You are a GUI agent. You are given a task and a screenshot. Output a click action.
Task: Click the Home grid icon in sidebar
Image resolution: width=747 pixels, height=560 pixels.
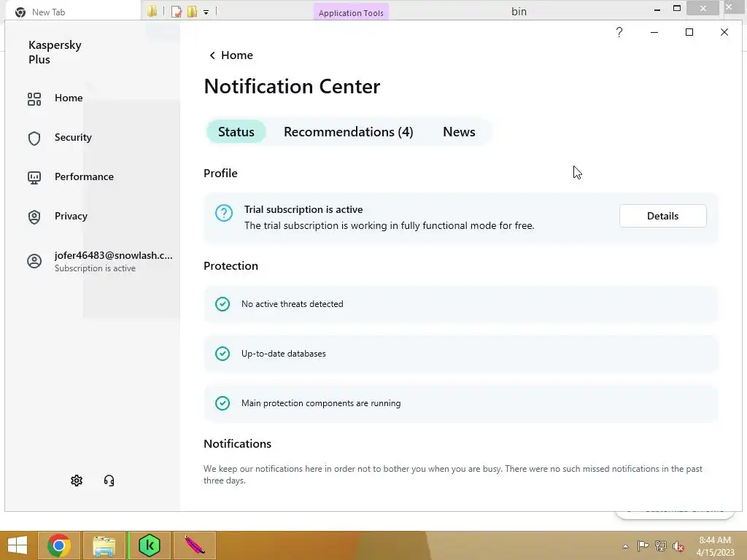(34, 98)
